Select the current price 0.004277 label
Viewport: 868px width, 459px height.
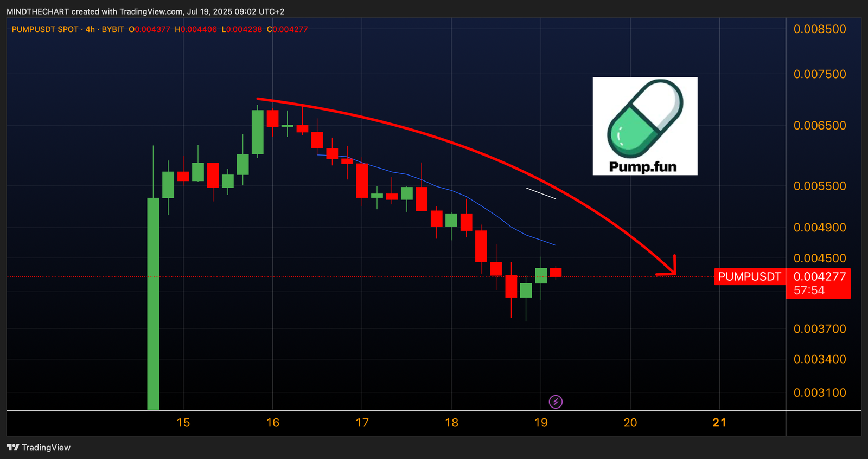tap(820, 276)
